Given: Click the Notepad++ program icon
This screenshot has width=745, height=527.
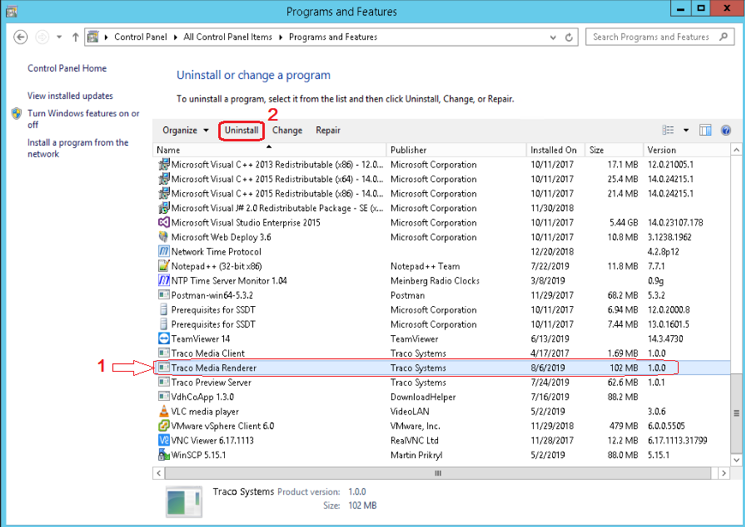Looking at the screenshot, I should pos(164,266).
